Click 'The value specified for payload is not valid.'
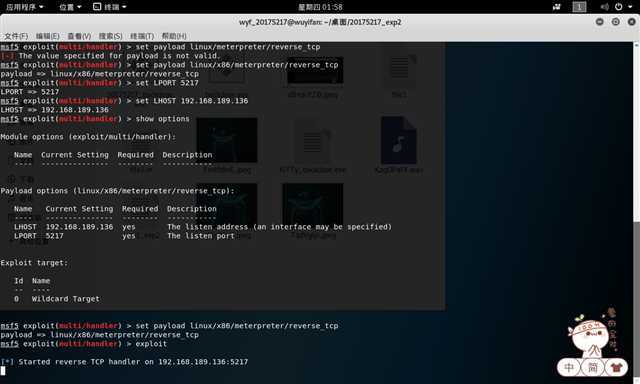Screen dimensions: 640x384 point(119,56)
